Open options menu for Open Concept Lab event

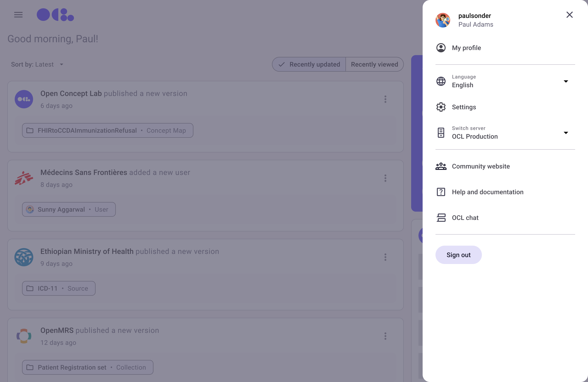pyautogui.click(x=385, y=99)
